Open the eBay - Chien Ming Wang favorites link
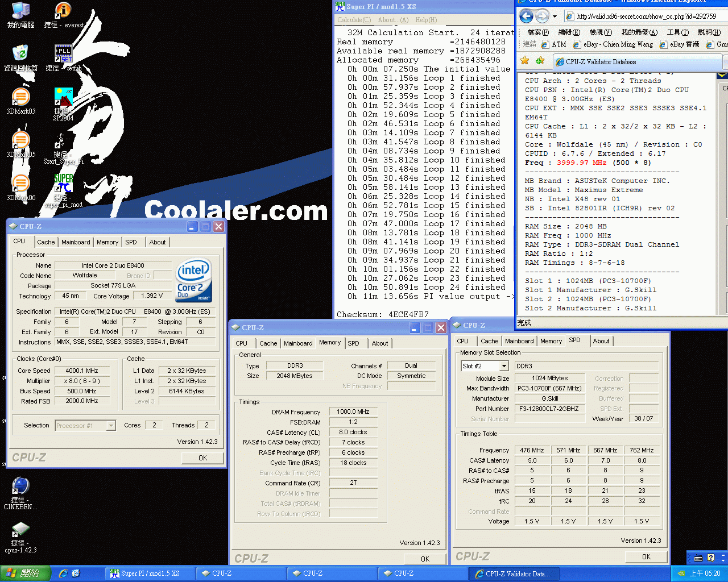 613,44
